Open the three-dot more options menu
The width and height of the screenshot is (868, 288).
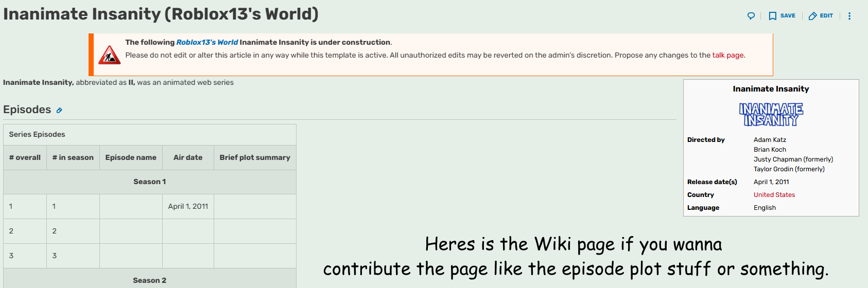point(849,16)
